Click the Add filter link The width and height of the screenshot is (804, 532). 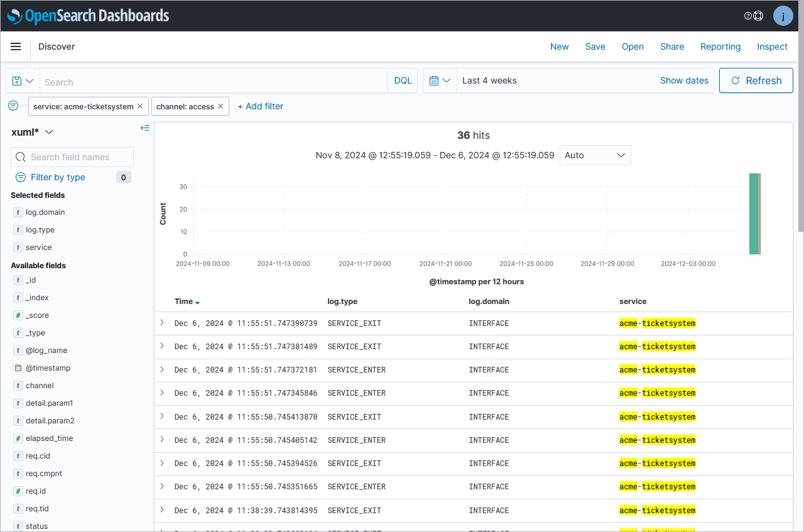(260, 106)
